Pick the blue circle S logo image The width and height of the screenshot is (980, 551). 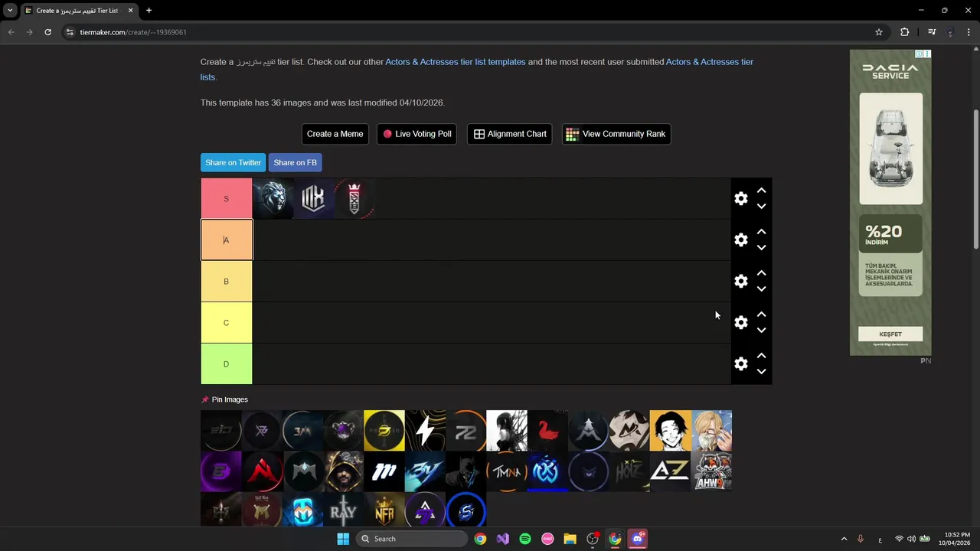pyautogui.click(x=465, y=510)
